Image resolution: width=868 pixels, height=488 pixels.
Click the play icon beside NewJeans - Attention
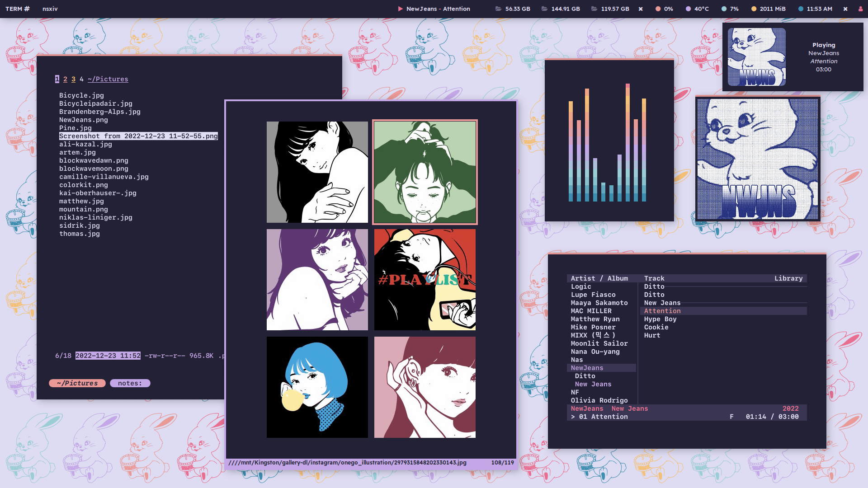pos(400,9)
